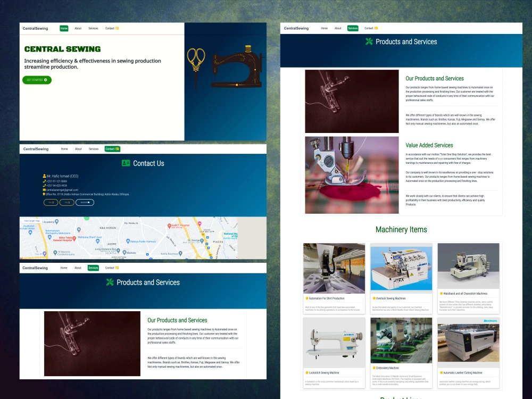This screenshot has width=532, height=399.
Task: Click the AaBET Hospital pin on the map
Action: 169,226
